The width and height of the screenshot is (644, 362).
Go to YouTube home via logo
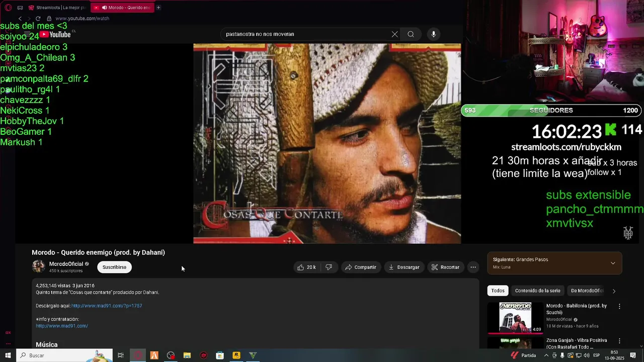(55, 34)
